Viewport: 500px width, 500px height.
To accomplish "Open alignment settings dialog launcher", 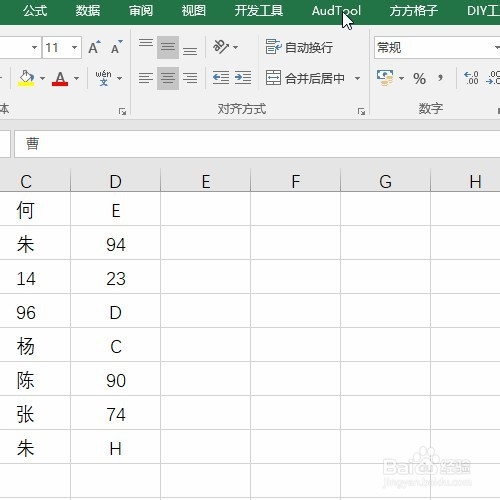I will point(361,111).
